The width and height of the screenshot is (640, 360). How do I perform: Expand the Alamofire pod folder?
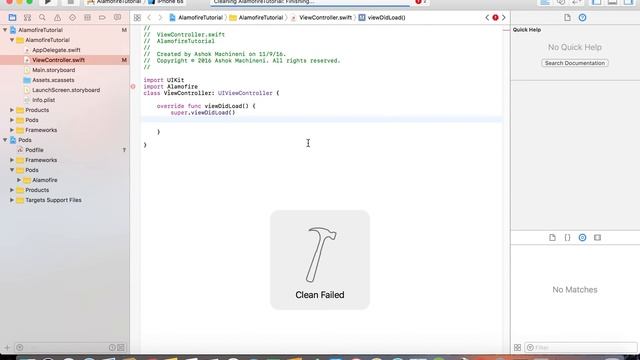[19, 180]
